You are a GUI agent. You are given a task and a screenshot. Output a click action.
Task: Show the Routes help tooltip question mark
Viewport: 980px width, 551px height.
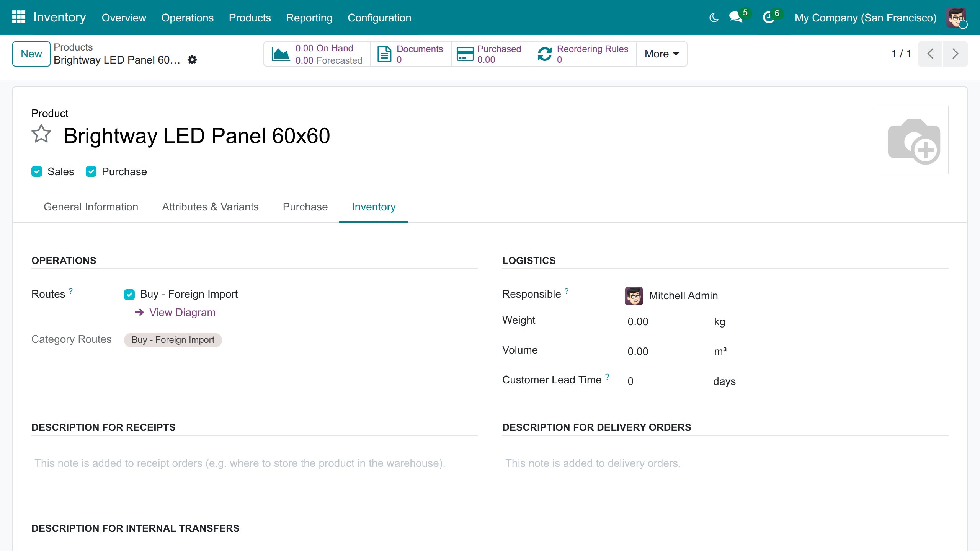pos(70,291)
